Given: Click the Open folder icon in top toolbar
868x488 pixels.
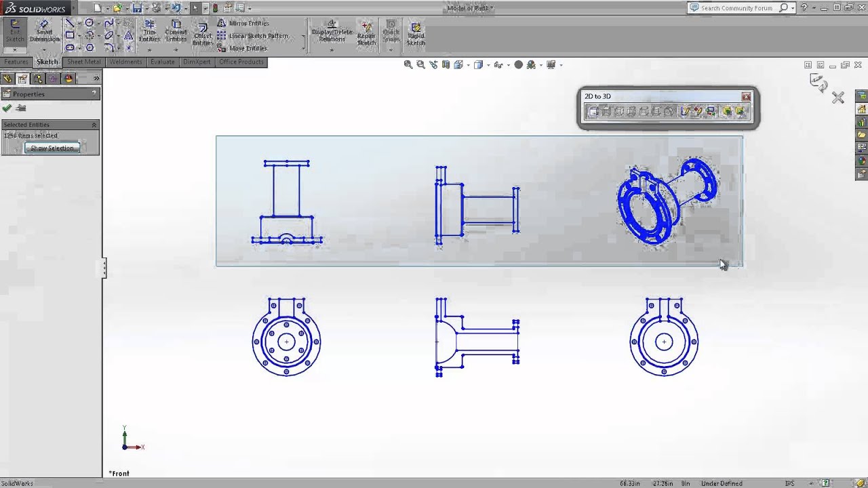Looking at the screenshot, I should [x=117, y=8].
